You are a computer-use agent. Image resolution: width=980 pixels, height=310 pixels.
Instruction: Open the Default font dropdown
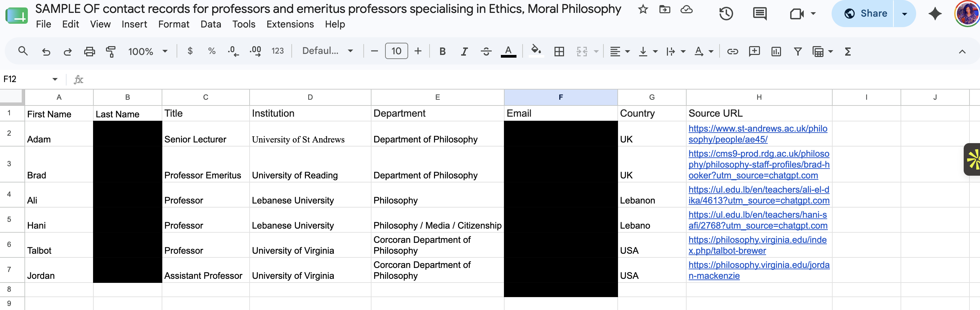[x=328, y=51]
